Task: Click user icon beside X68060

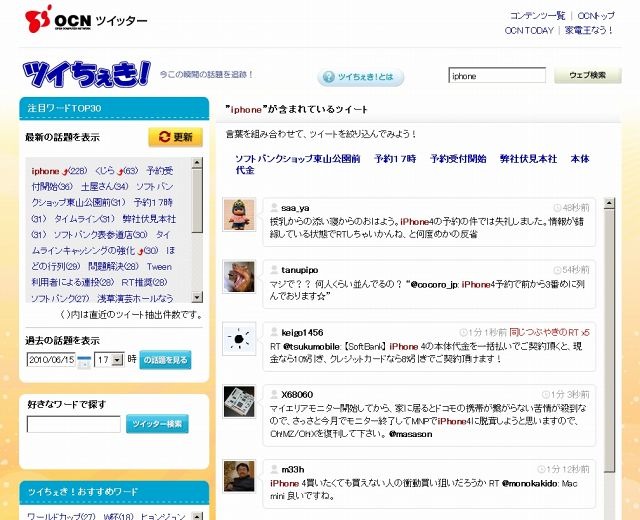Action: coord(274,394)
